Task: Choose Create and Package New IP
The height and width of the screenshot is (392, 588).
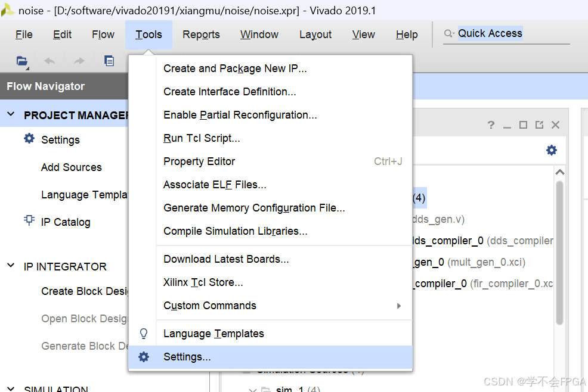Action: tap(270, 69)
